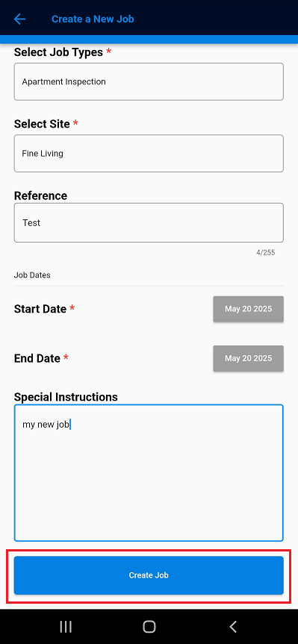298x644 pixels.
Task: Open Android recent apps button
Action: tap(66, 626)
